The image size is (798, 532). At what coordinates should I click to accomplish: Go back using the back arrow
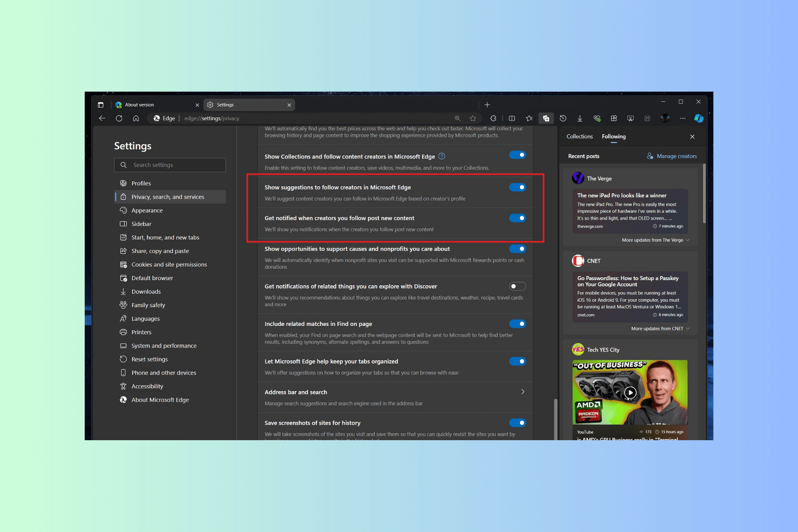pyautogui.click(x=102, y=118)
